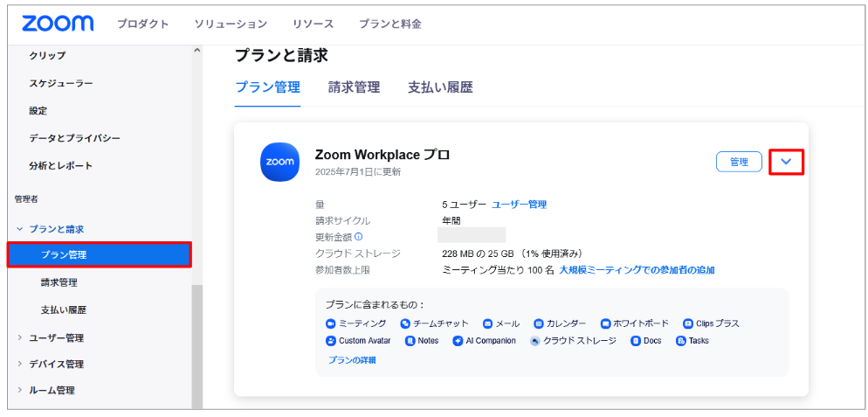Click the 管理 button
This screenshot has height=417, width=868.
tap(739, 162)
